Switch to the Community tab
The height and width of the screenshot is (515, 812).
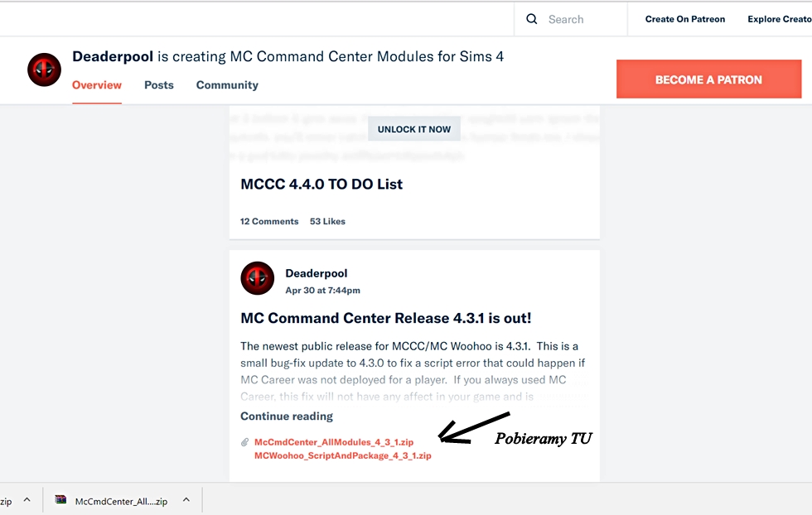tap(227, 85)
